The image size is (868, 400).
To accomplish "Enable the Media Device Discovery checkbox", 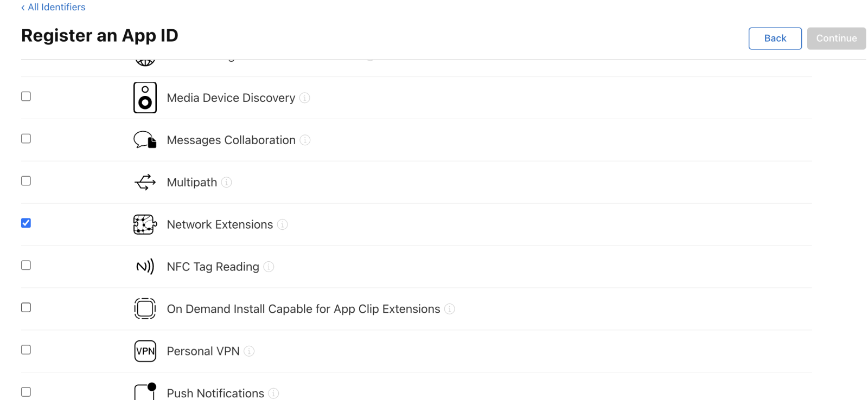I will 26,96.
